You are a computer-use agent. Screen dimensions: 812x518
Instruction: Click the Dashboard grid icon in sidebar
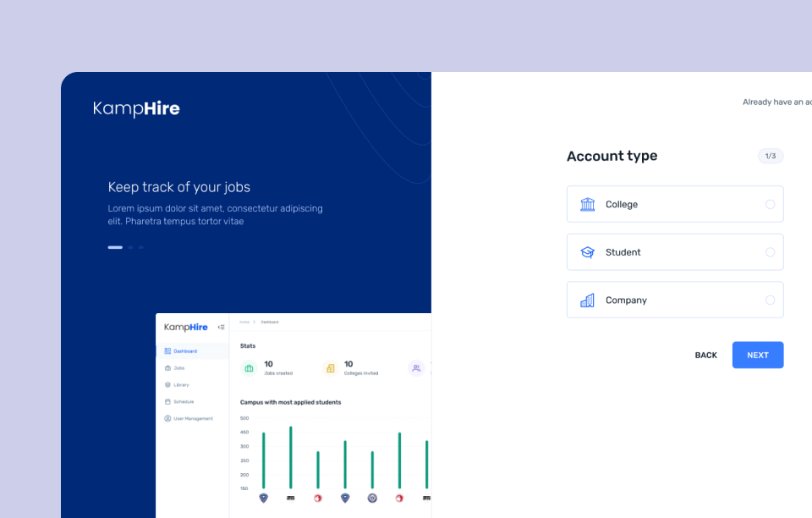click(x=167, y=351)
